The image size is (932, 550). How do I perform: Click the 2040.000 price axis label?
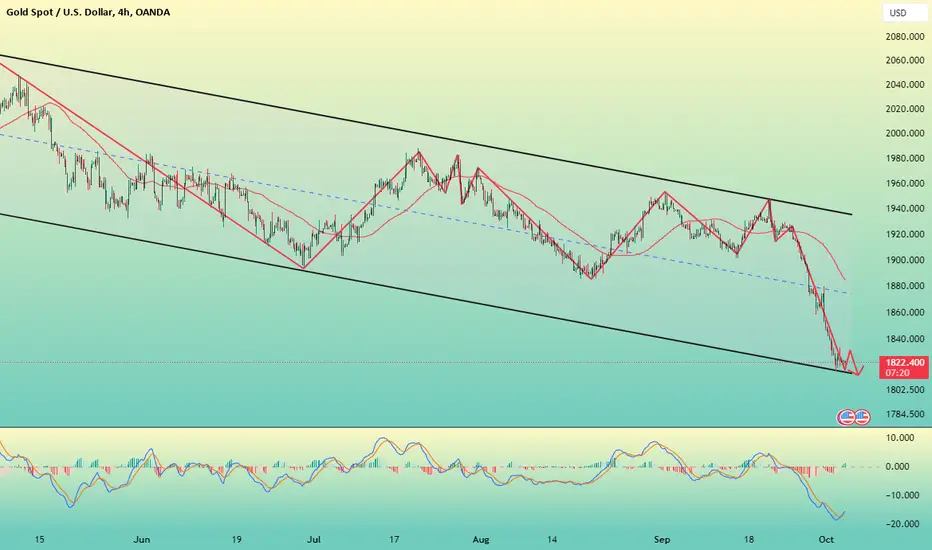point(905,85)
